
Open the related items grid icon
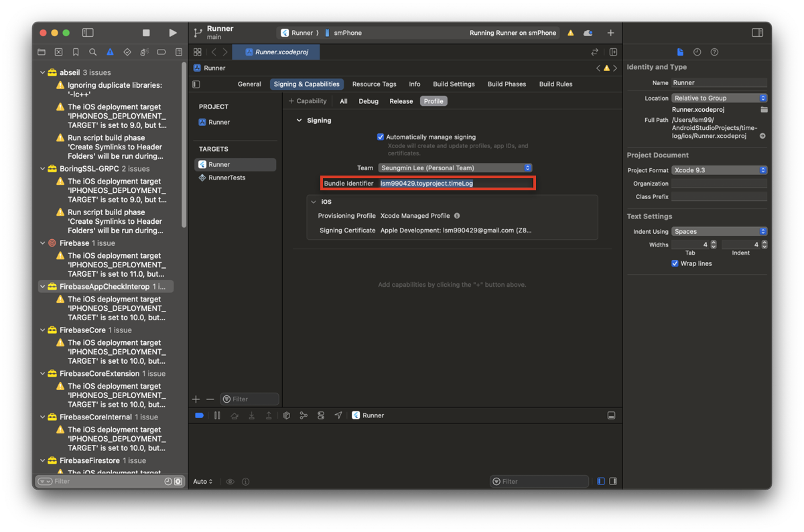click(x=197, y=52)
